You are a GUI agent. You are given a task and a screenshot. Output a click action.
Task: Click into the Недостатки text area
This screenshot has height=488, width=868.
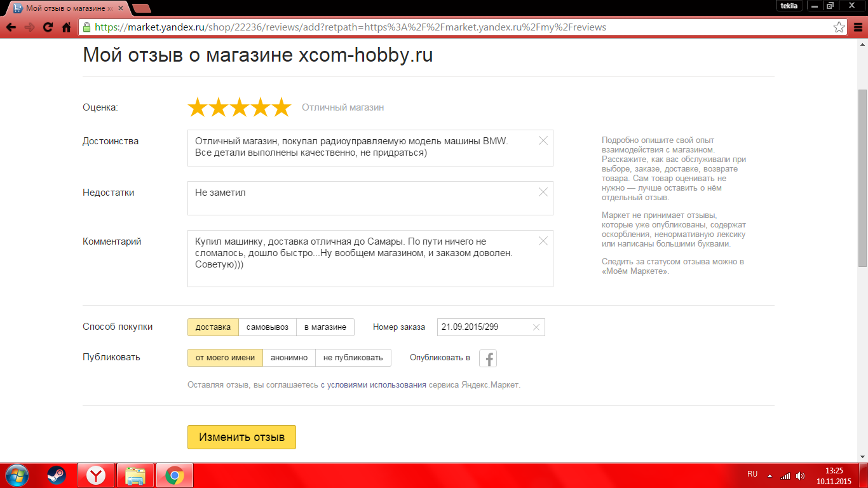point(370,198)
